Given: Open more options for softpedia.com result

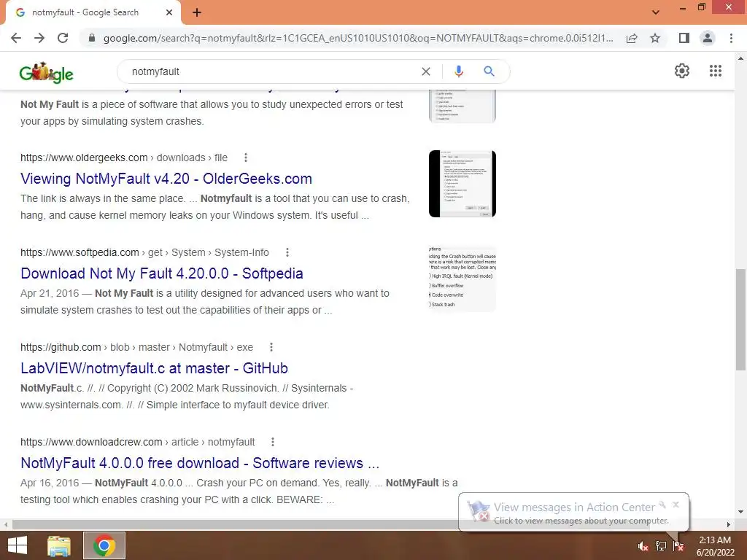Looking at the screenshot, I should click(287, 252).
